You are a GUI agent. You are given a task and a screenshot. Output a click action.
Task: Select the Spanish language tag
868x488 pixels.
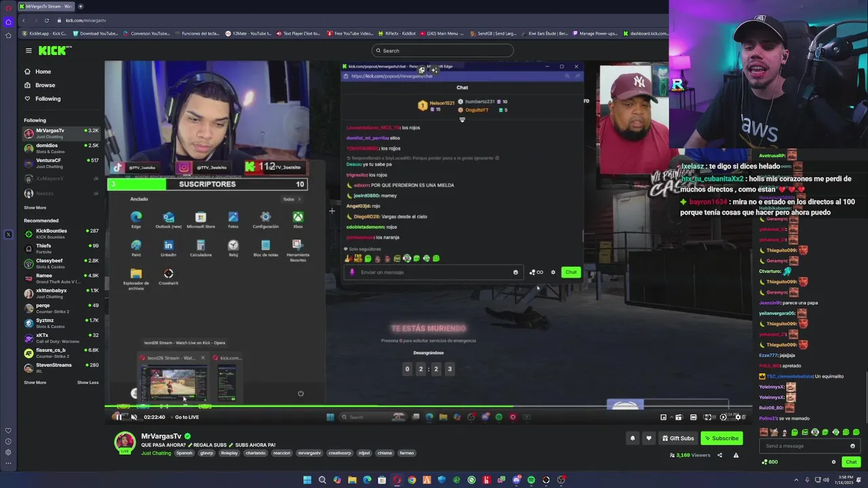coord(184,453)
